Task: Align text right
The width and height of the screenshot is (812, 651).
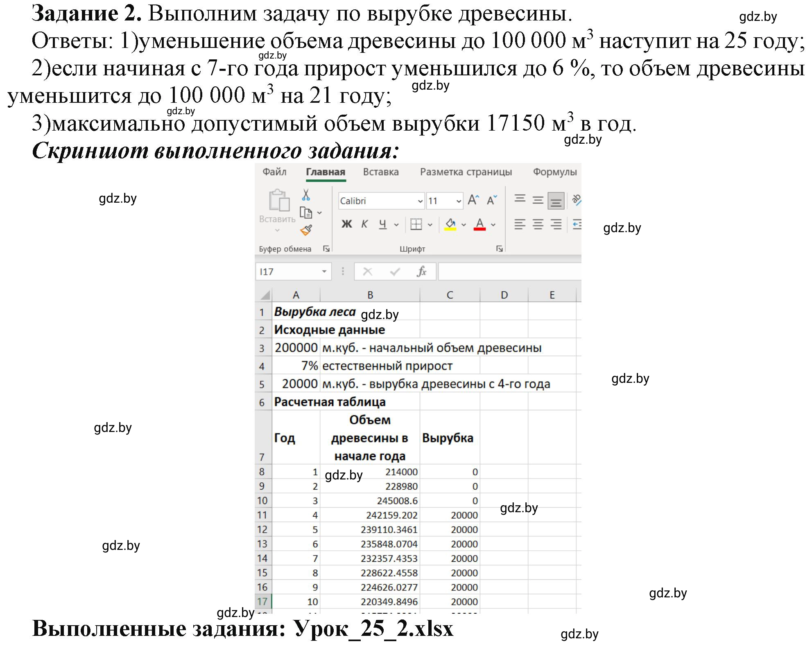Action: point(556,224)
